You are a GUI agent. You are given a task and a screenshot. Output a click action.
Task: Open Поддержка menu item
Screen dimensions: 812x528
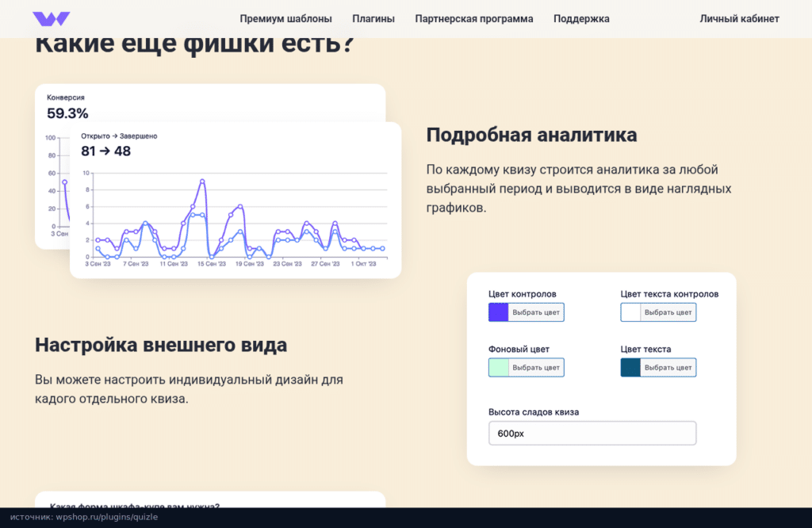click(x=581, y=19)
